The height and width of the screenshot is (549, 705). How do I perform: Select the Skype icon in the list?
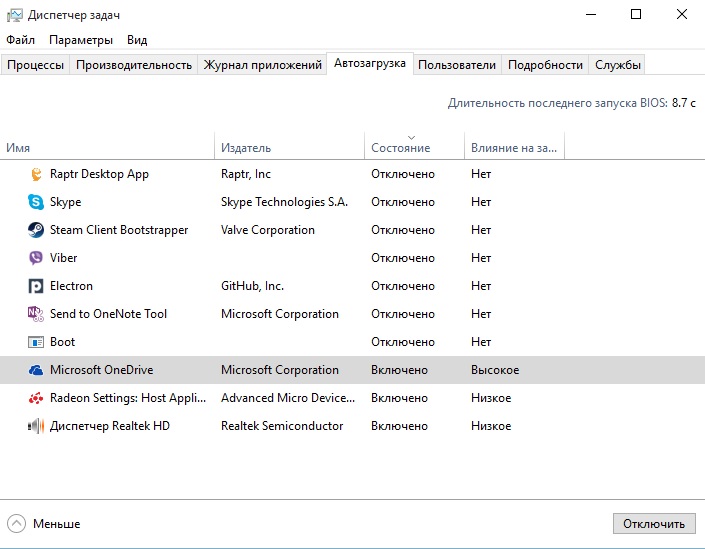pyautogui.click(x=36, y=202)
